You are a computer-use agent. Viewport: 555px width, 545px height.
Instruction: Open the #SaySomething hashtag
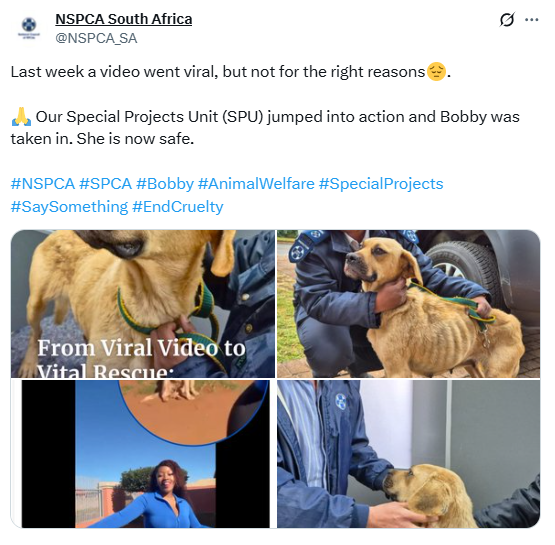coord(69,207)
